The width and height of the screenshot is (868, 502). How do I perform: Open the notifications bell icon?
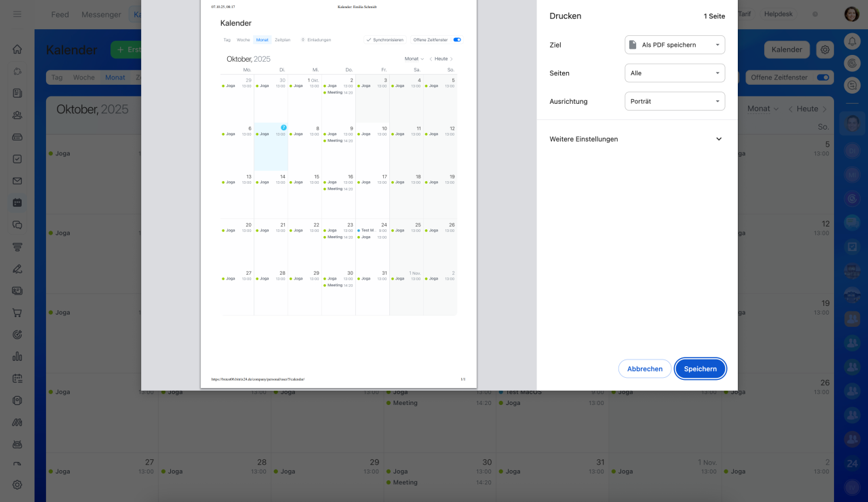click(x=852, y=41)
